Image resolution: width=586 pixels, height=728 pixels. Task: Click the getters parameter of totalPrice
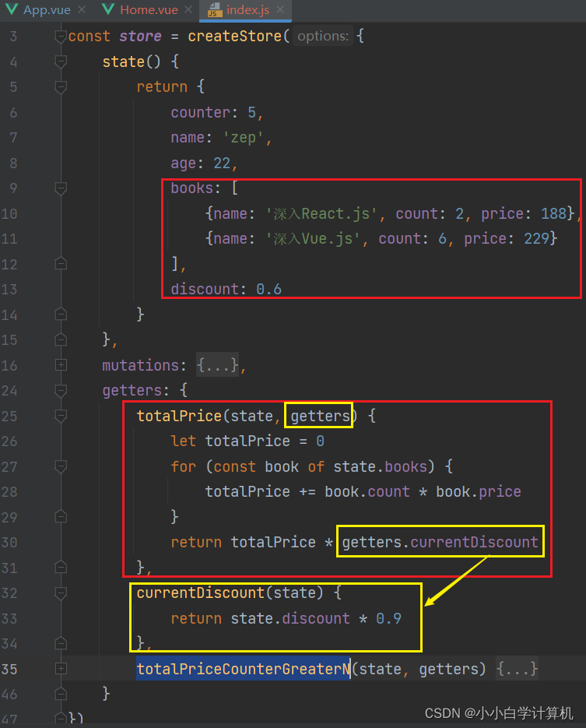tap(320, 416)
